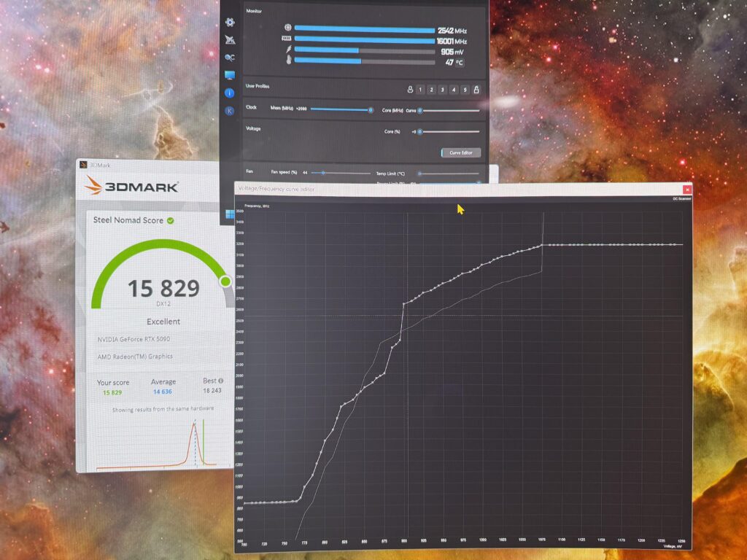Select user profile slot 3
This screenshot has width=747, height=560.
click(x=443, y=90)
